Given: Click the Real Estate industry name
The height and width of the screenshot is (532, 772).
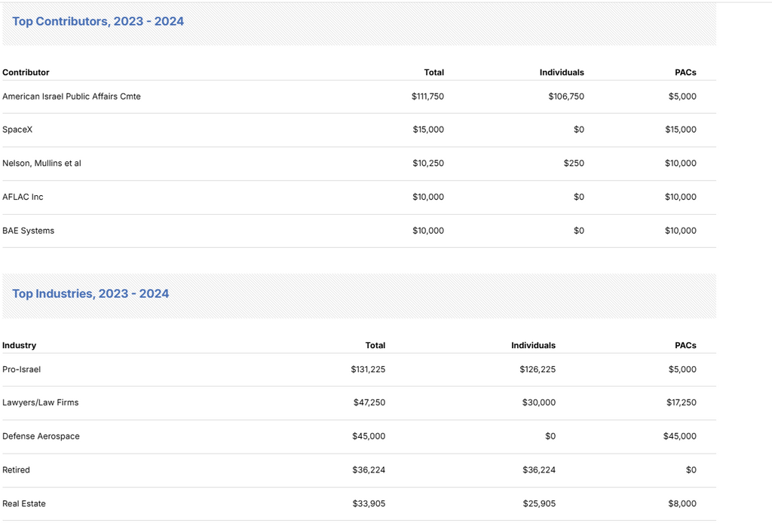Looking at the screenshot, I should (24, 503).
